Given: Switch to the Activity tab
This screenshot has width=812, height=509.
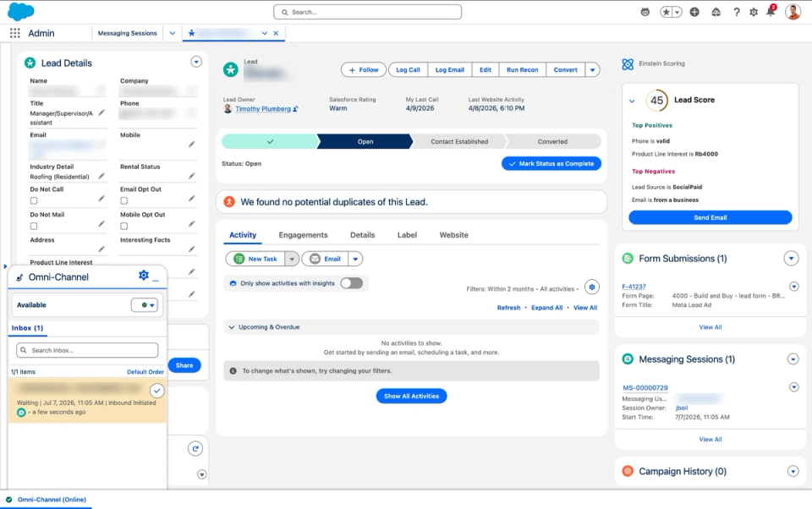Looking at the screenshot, I should (243, 235).
